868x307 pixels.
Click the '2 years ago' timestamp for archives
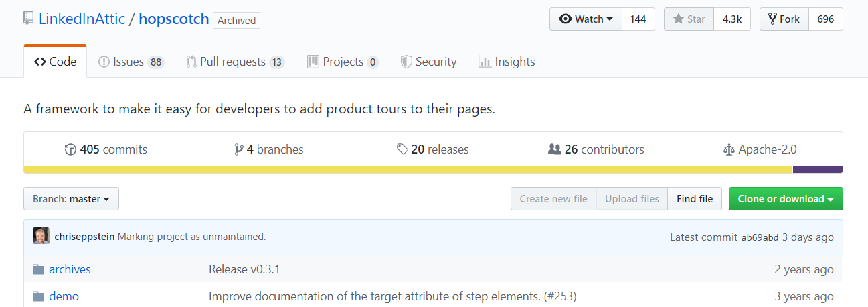tap(804, 269)
